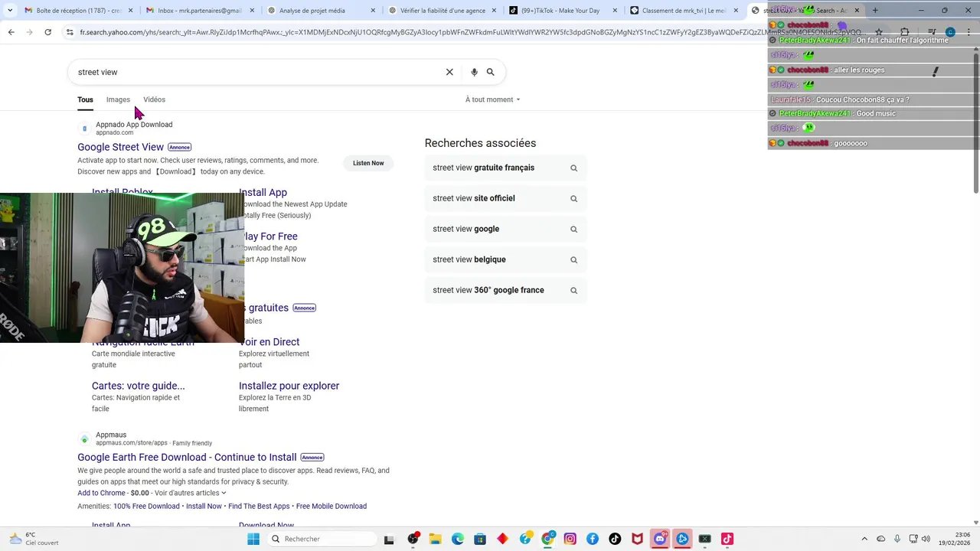Open the Install App sublink
980x551 pixels.
(263, 193)
